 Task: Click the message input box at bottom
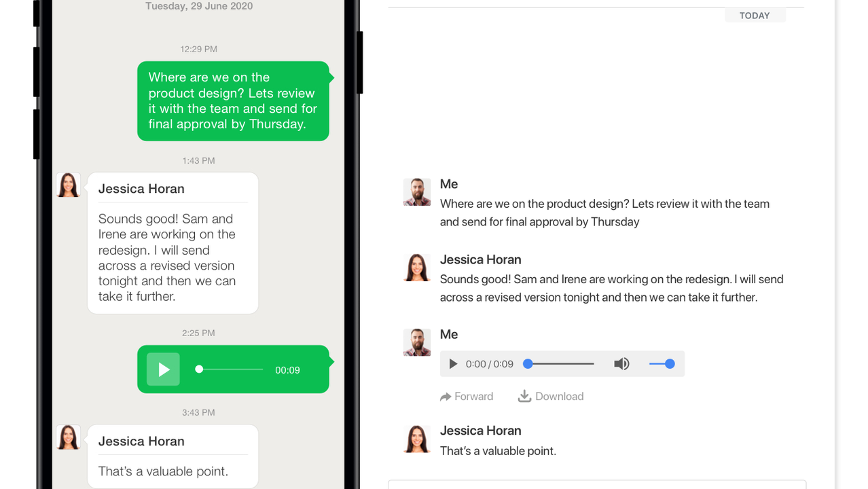click(596, 484)
